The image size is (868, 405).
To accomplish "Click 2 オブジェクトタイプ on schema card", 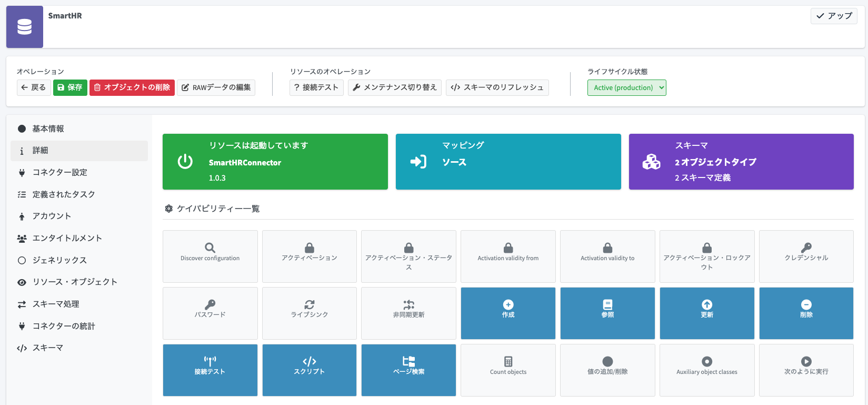I will (716, 162).
